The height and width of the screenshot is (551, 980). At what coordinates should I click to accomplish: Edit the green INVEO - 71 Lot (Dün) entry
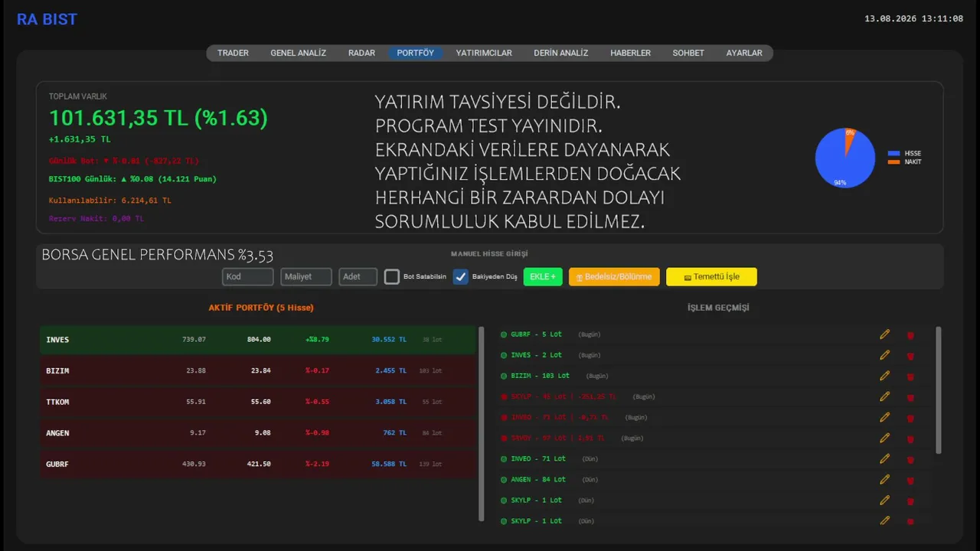(x=885, y=458)
